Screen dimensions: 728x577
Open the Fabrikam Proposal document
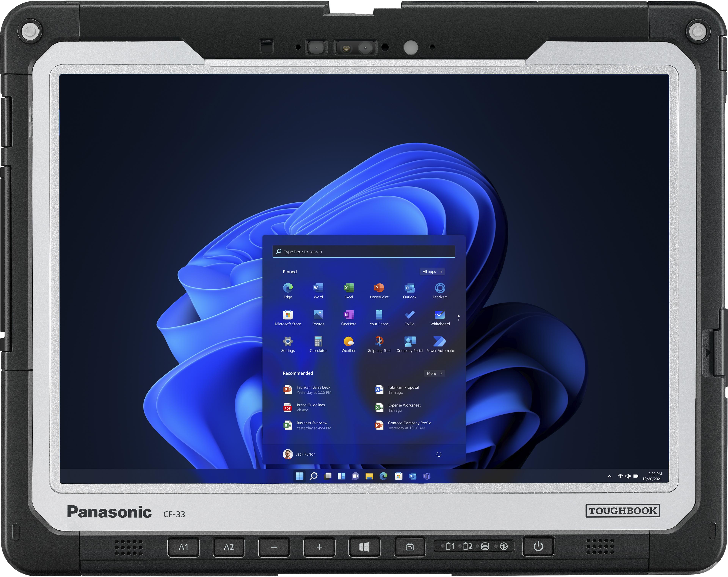(403, 390)
